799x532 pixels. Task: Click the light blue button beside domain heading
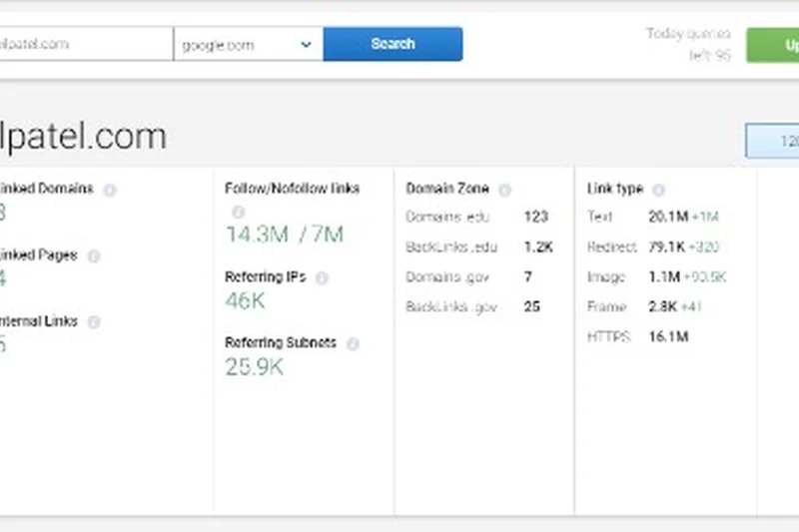click(773, 142)
